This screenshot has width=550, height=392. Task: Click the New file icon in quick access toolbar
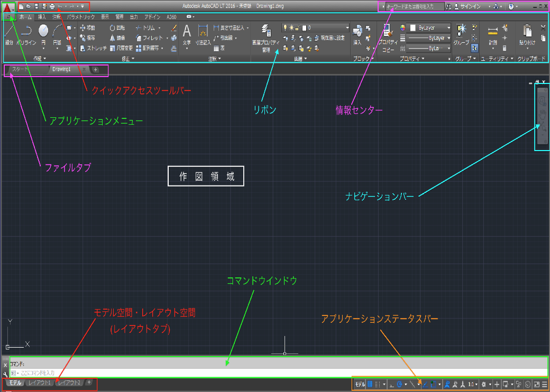click(21, 6)
